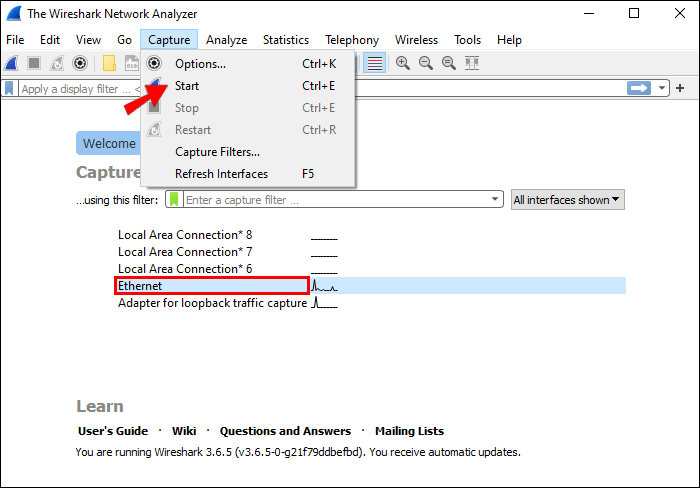Click the Wireshark logo in title bar

(14, 13)
